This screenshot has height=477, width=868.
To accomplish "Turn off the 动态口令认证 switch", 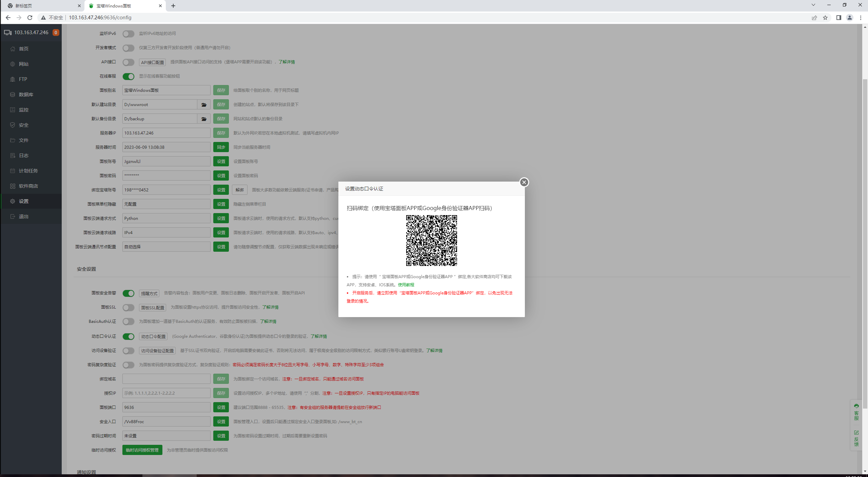I will [x=129, y=336].
